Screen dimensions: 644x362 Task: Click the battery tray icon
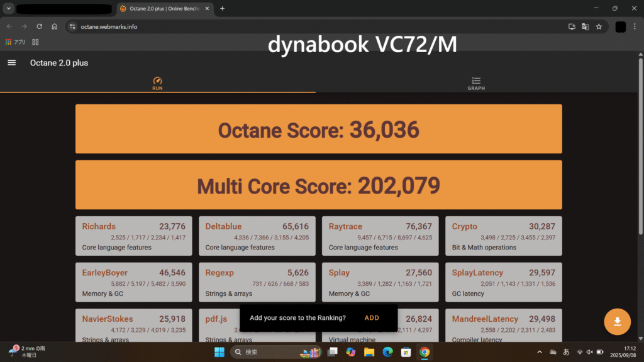599,352
